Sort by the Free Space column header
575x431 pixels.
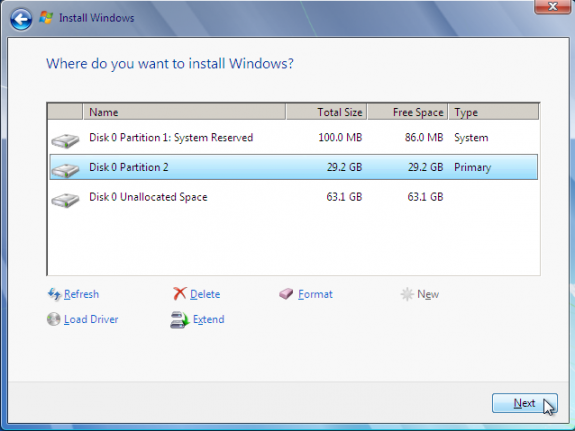pos(407,112)
